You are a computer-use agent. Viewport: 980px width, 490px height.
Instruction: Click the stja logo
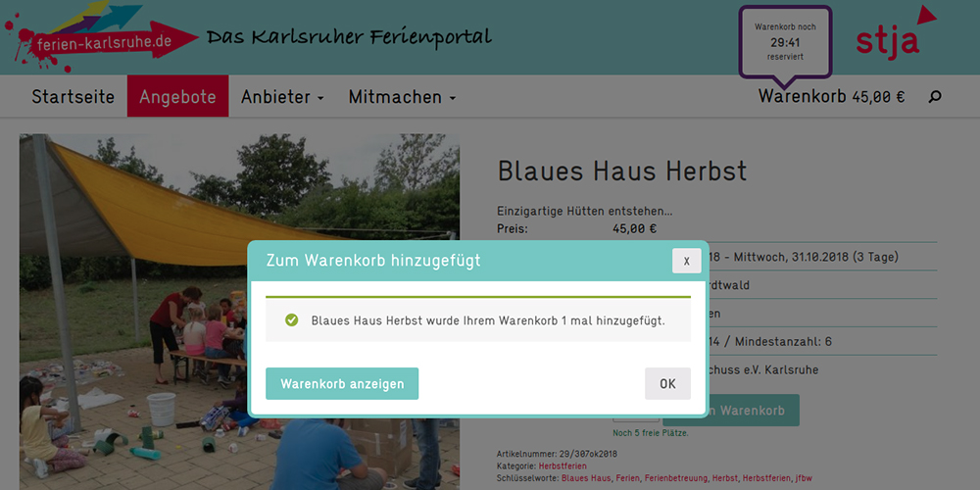[x=896, y=32]
